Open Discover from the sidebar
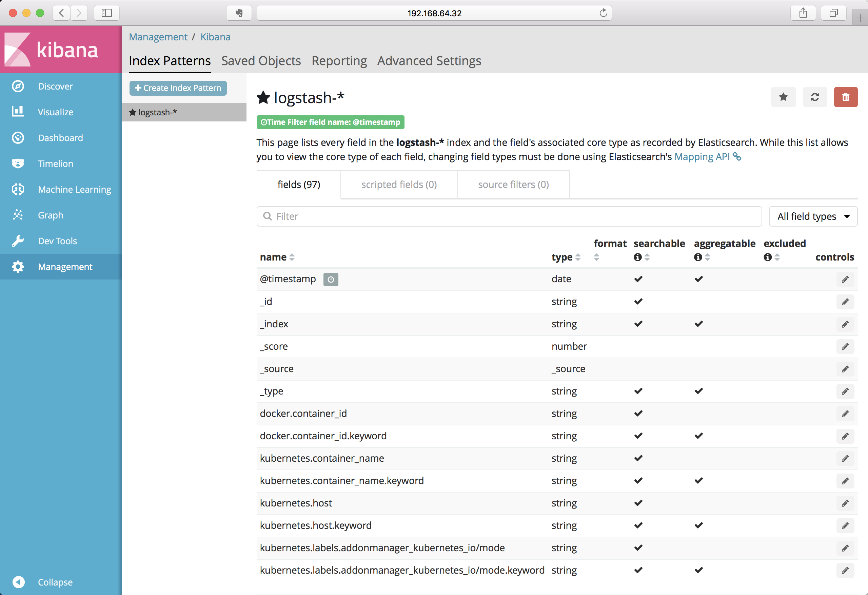The width and height of the screenshot is (868, 595). tap(61, 87)
